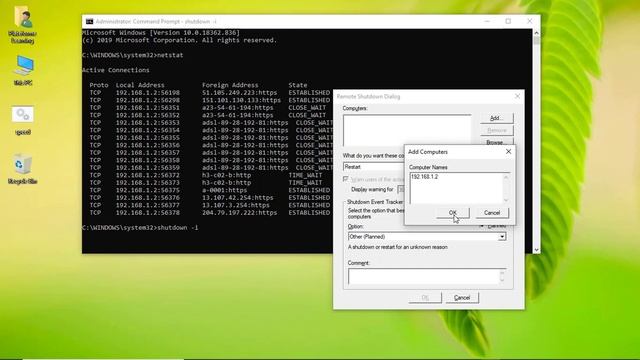Toggle the Planned checkbox
The image size is (640, 360).
(482, 226)
